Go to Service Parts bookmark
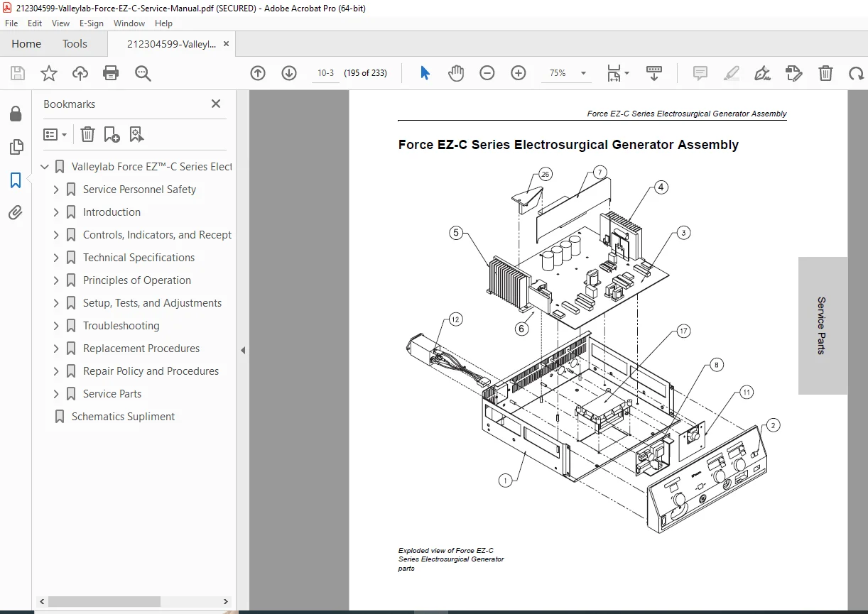868x614 pixels. tap(112, 394)
